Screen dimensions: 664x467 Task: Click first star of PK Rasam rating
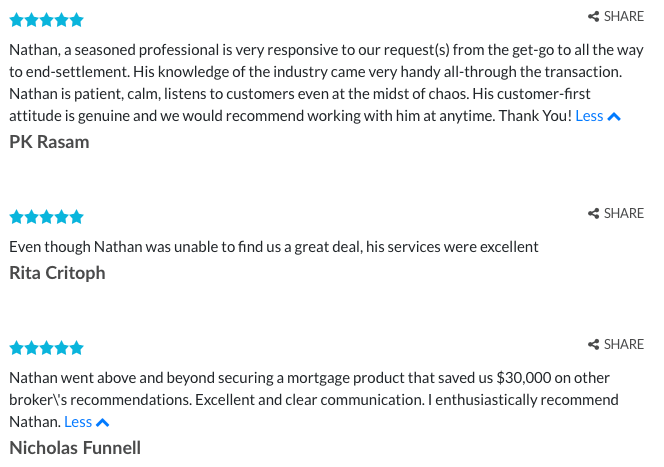coord(17,19)
